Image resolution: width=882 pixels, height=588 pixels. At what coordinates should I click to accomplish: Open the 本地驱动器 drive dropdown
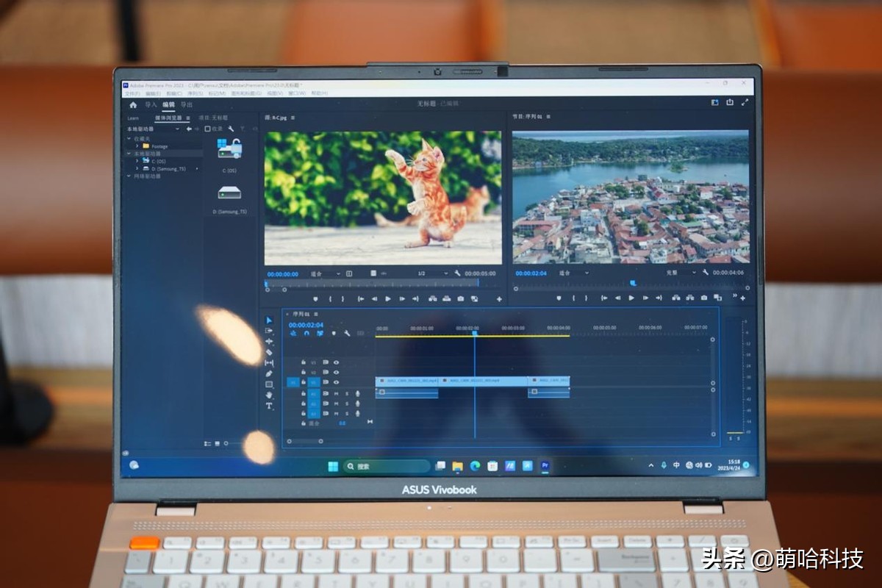pyautogui.click(x=177, y=129)
